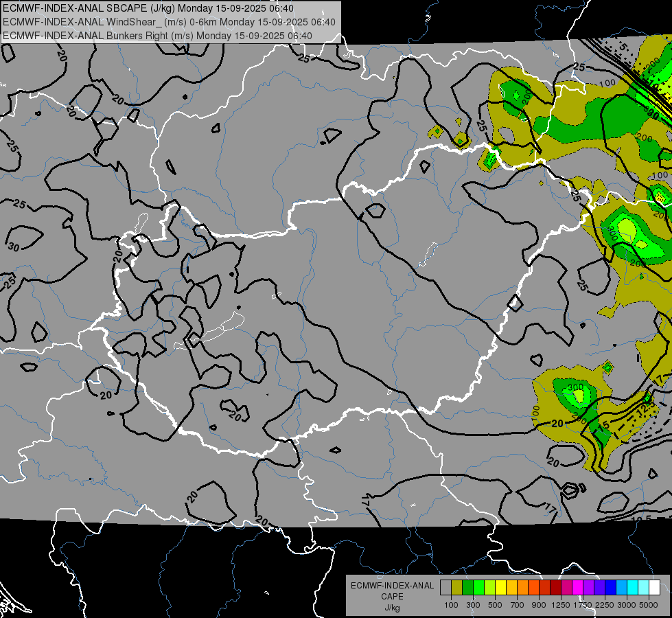The width and height of the screenshot is (672, 618).
Task: Click the 30 contour label on map
Action: pos(14,247)
